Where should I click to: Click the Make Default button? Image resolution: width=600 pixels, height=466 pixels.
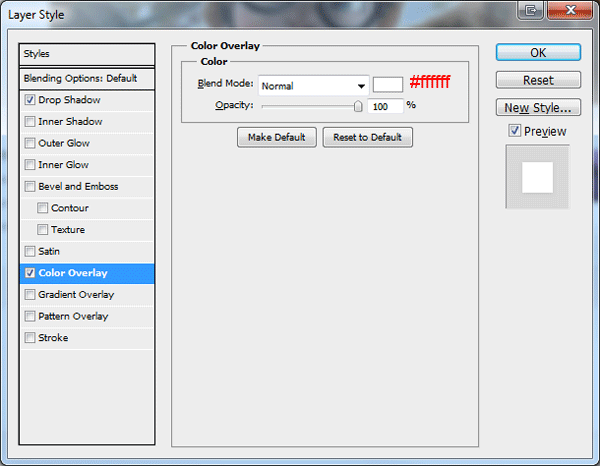tap(277, 137)
